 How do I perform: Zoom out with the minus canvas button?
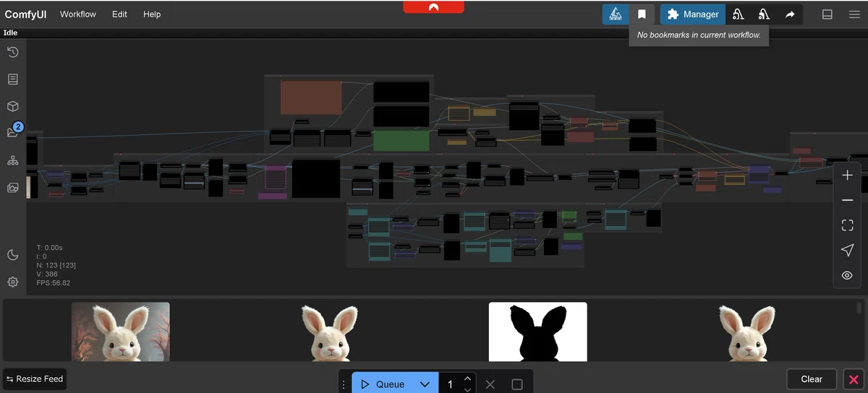click(848, 200)
